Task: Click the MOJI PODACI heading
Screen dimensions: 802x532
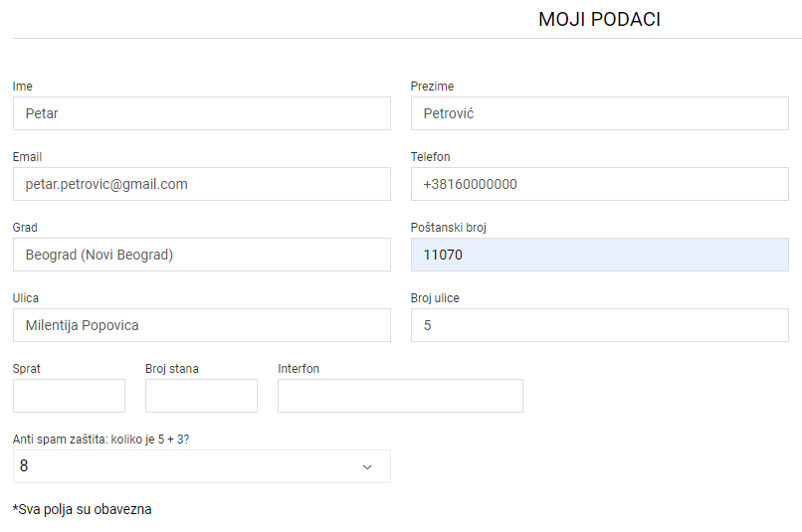Action: [599, 20]
